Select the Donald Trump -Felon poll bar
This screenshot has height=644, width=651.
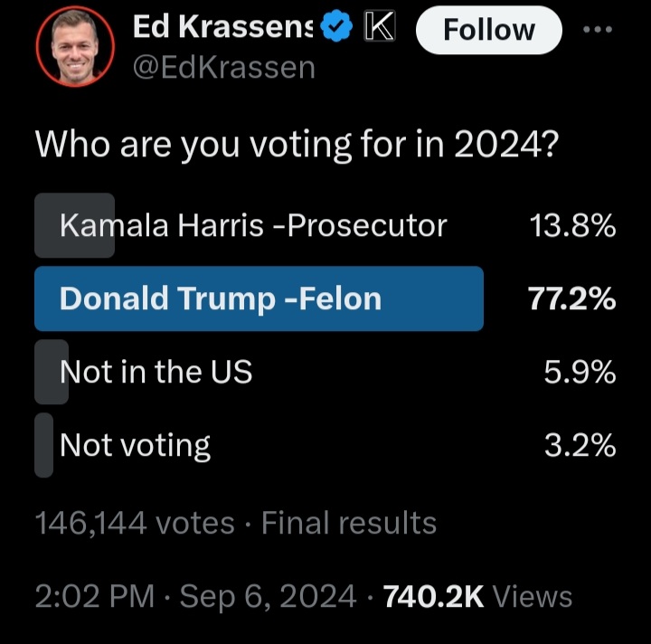(x=259, y=298)
